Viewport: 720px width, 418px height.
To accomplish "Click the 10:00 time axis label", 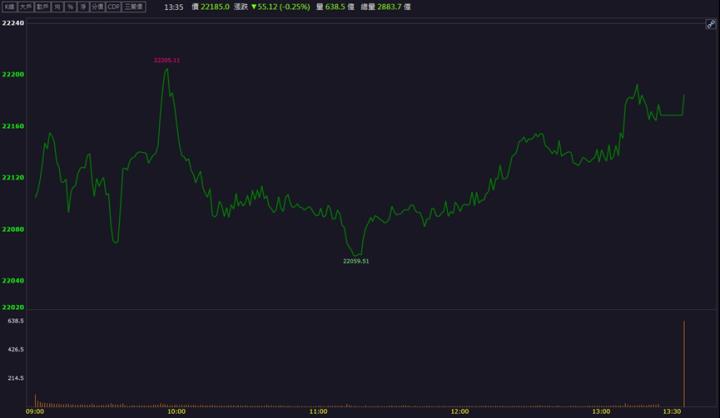I will tap(176, 412).
